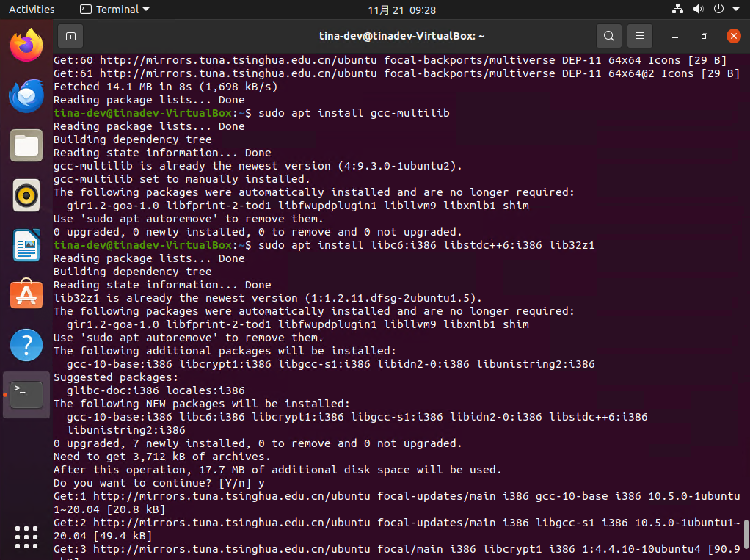Viewport: 750px width, 560px height.
Task: Click the terminal search icon
Action: pyautogui.click(x=608, y=36)
